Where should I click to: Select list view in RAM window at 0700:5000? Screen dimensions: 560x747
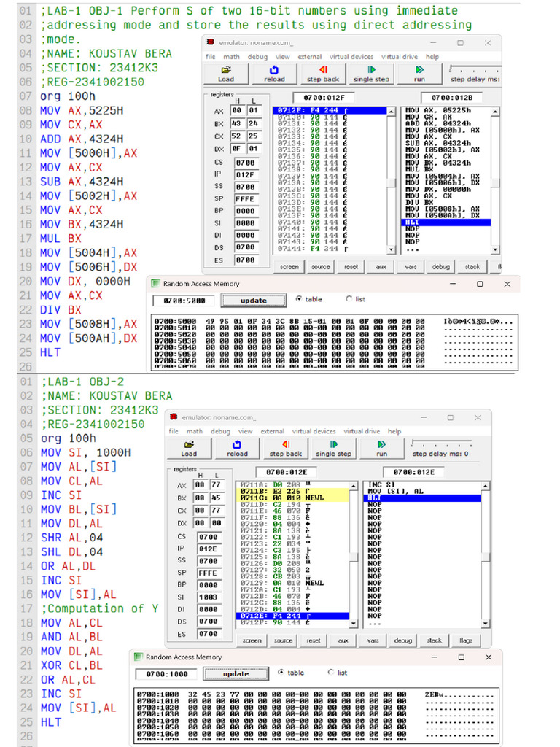coord(349,298)
